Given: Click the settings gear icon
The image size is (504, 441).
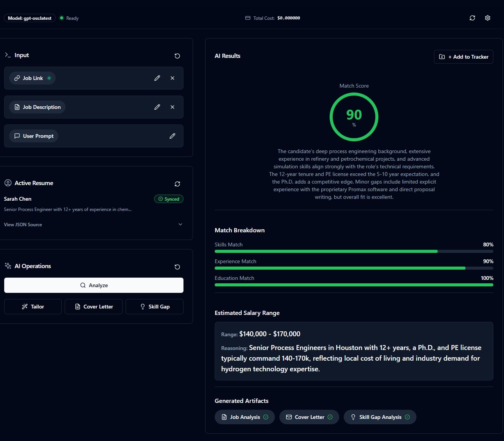Looking at the screenshot, I should coord(487,18).
